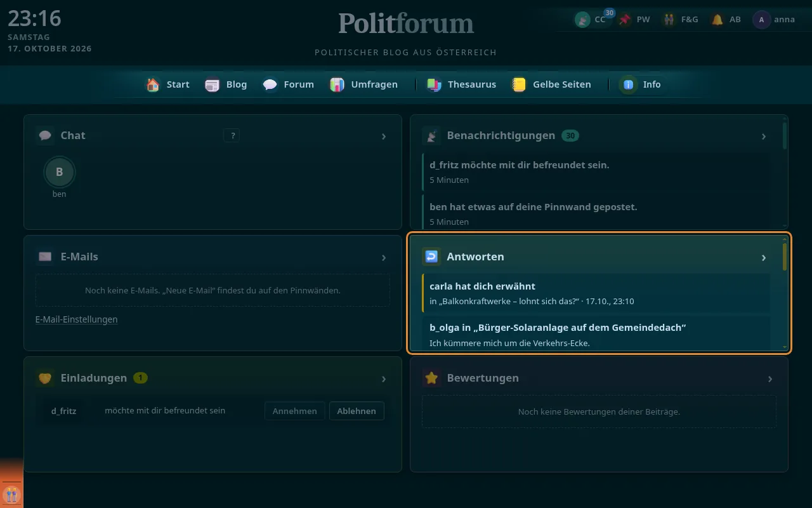Click the orange widget in bottom-left corner
812x508 pixels.
point(11,483)
